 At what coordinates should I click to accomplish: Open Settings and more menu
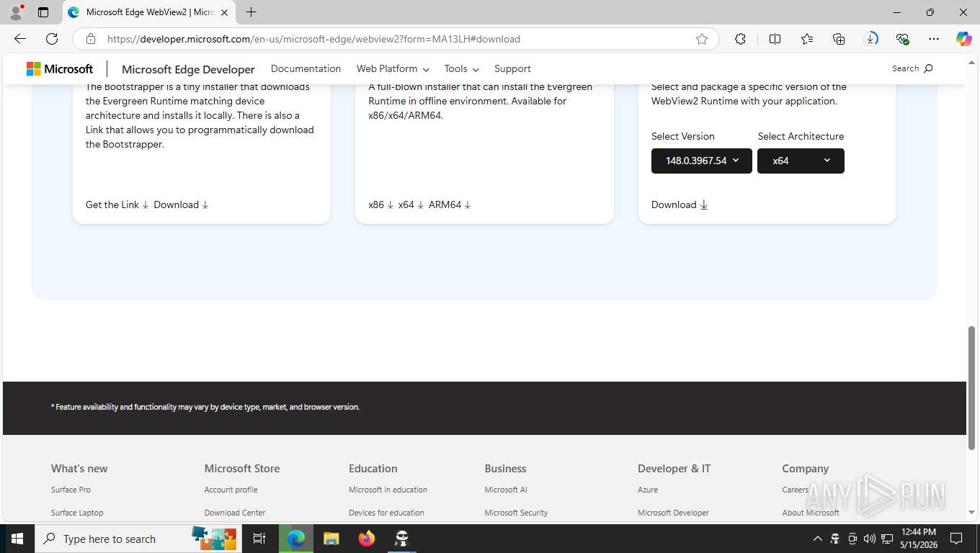pos(934,39)
